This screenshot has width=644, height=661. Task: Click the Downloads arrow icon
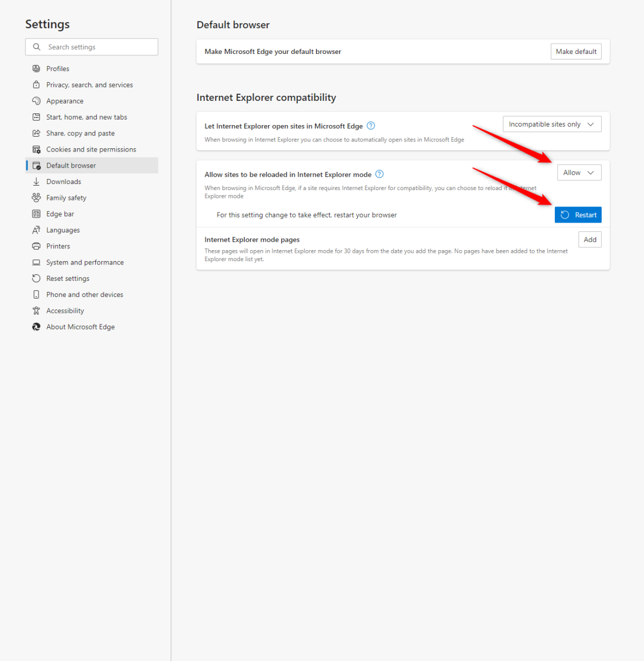tap(36, 182)
